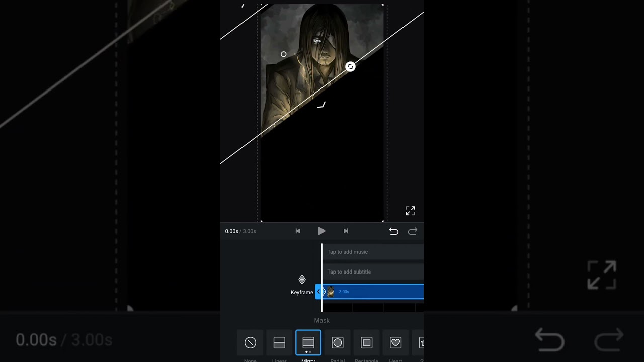Tap to add music track
This screenshot has height=362, width=644.
pyautogui.click(x=373, y=252)
